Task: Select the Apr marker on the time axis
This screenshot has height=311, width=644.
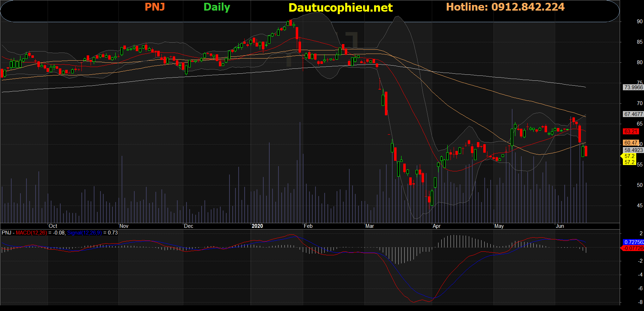Action: click(x=436, y=226)
